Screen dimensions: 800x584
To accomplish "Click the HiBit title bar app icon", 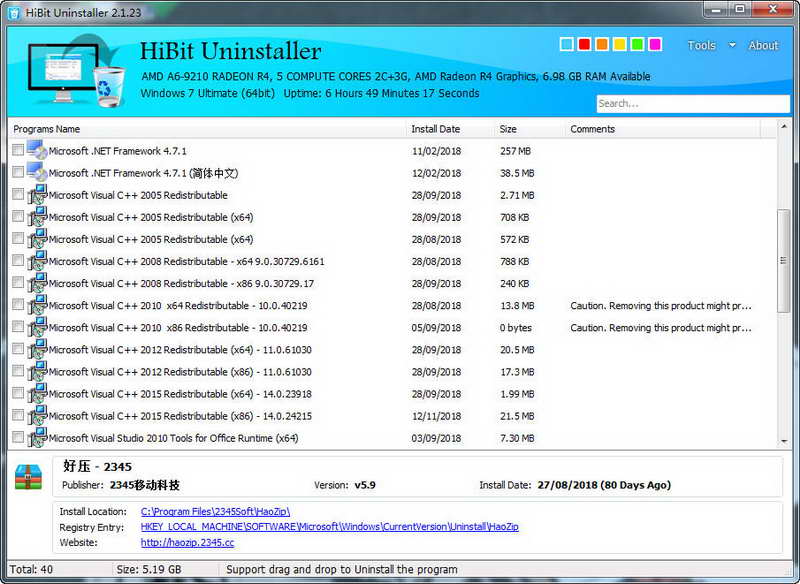I will click(x=14, y=12).
